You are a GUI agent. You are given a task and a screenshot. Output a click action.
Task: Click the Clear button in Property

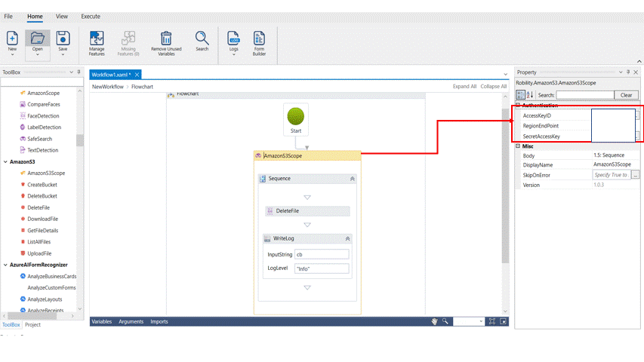click(x=626, y=95)
